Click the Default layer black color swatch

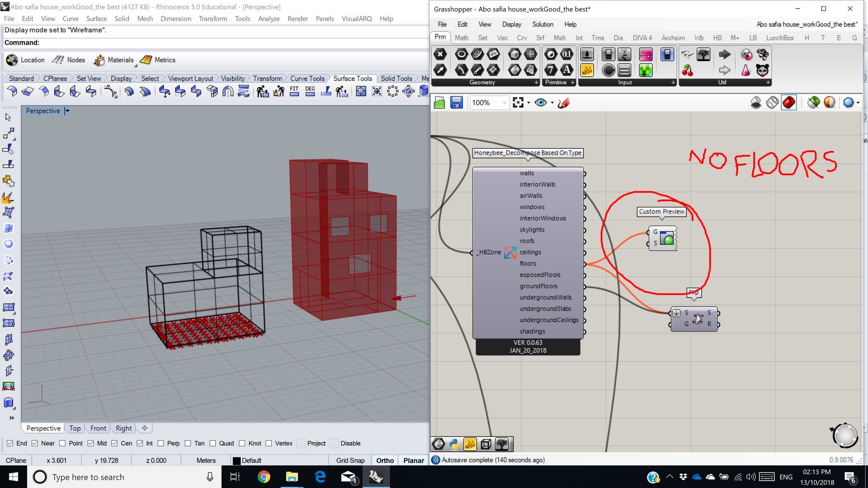(237, 461)
